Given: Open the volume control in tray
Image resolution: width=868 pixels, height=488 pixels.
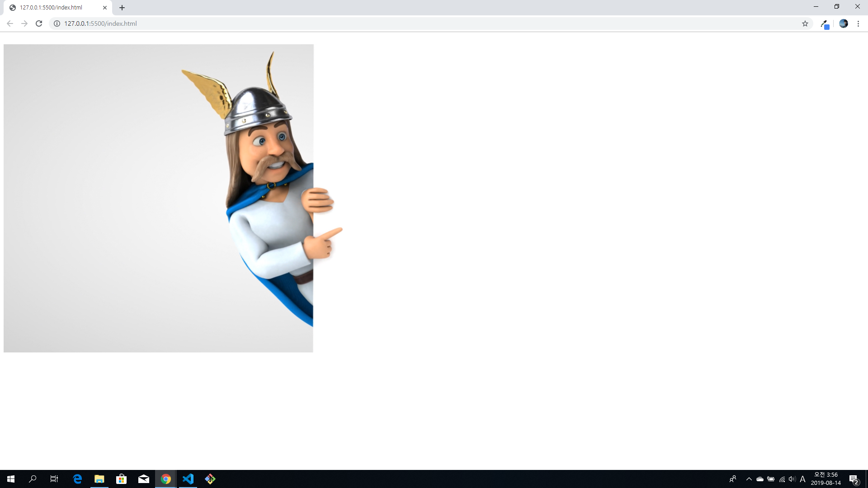Looking at the screenshot, I should (x=792, y=479).
